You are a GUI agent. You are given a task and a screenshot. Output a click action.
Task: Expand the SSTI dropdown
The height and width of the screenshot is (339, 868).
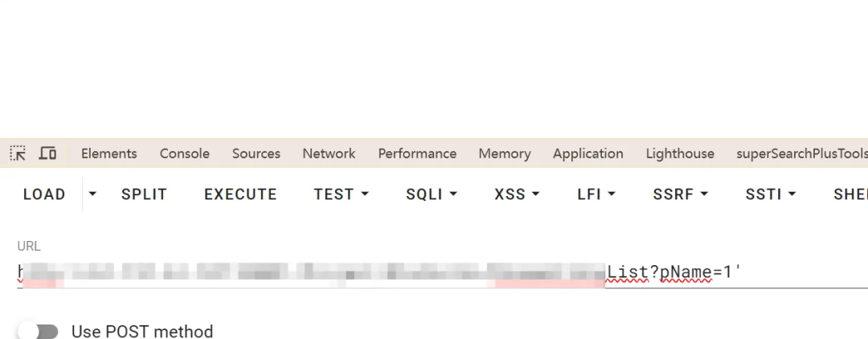coord(771,194)
